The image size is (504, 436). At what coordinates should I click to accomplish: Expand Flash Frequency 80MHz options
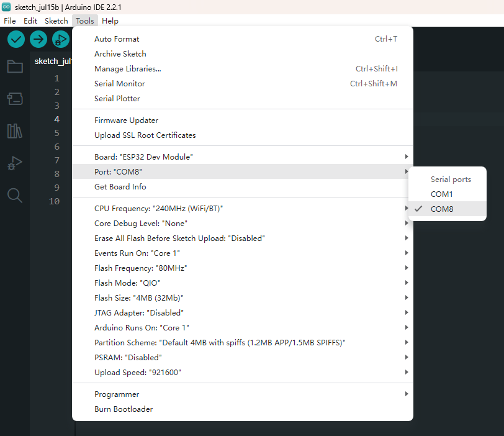click(x=243, y=268)
